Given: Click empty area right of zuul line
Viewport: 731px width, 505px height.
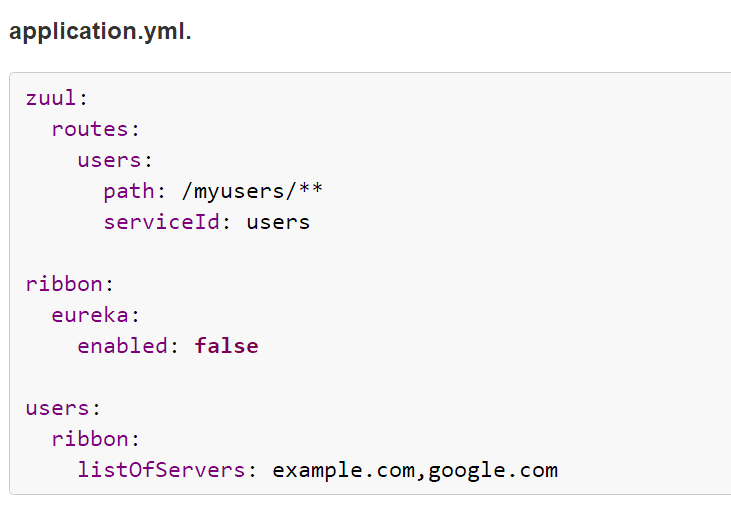Looking at the screenshot, I should 410,98.
